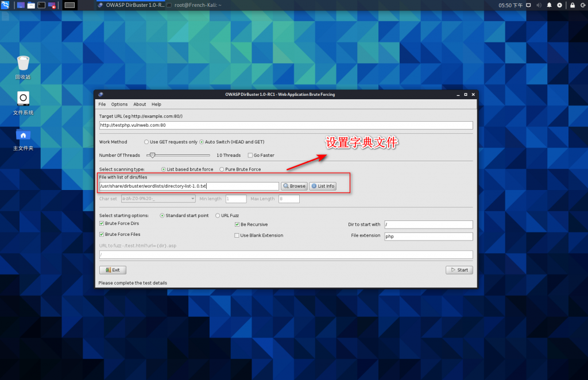Open the trash (回收站) desktop icon

(23, 68)
